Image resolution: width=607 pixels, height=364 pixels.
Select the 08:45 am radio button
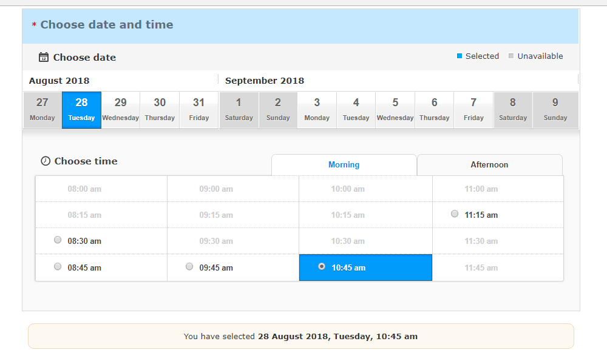(x=58, y=266)
